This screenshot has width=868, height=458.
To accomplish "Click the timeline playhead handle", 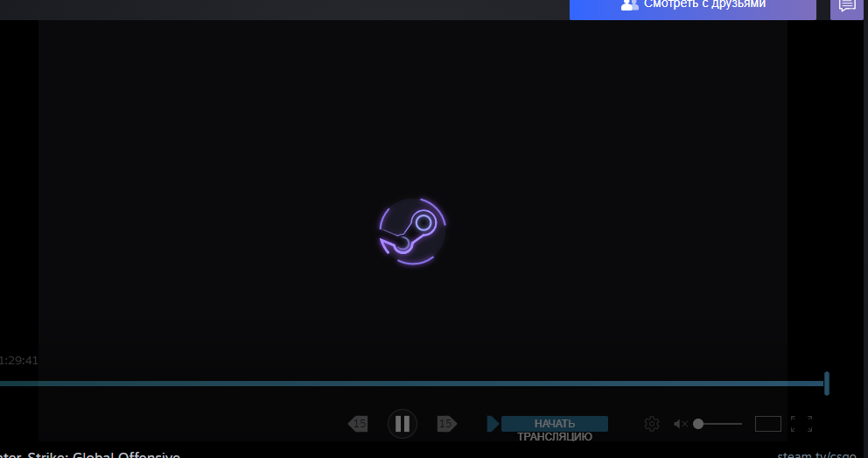I will (x=827, y=384).
